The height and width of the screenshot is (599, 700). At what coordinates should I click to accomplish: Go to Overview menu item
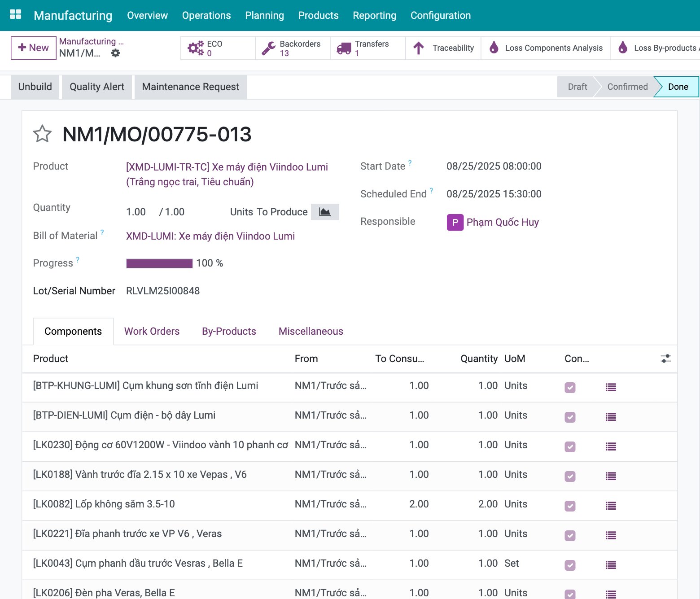[x=147, y=15]
